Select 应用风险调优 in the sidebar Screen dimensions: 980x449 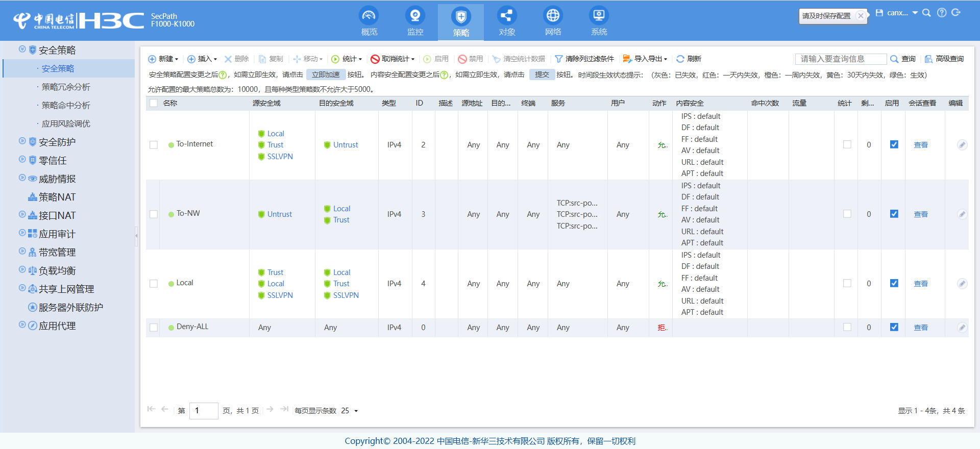pos(66,123)
